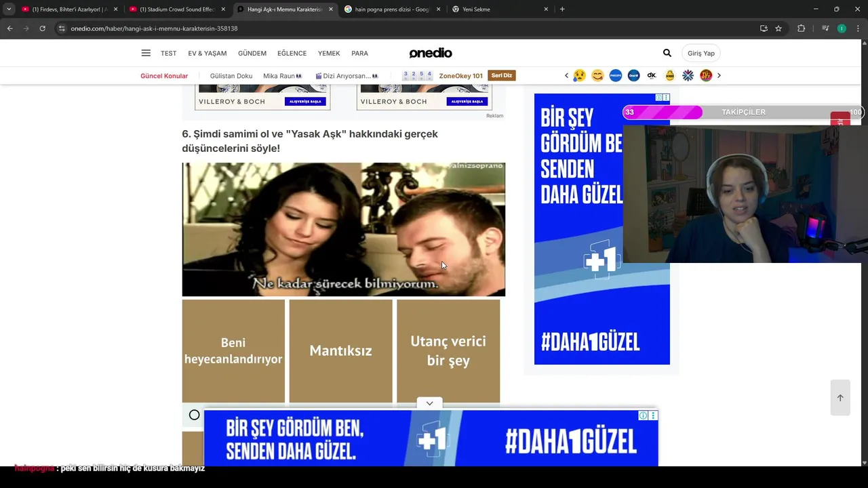Close the Hangi Aşk-ı Memnu tab
868x488 pixels.
point(331,9)
